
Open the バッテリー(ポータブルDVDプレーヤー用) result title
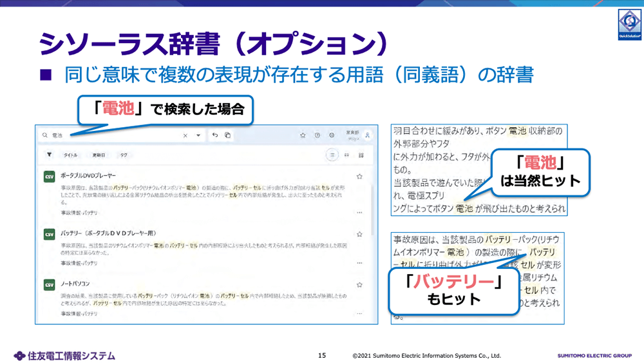point(108,233)
